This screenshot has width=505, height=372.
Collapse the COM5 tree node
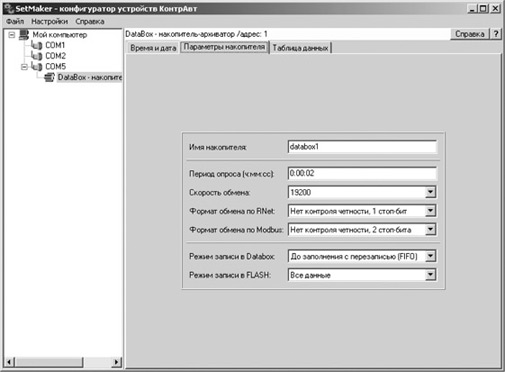pos(24,67)
